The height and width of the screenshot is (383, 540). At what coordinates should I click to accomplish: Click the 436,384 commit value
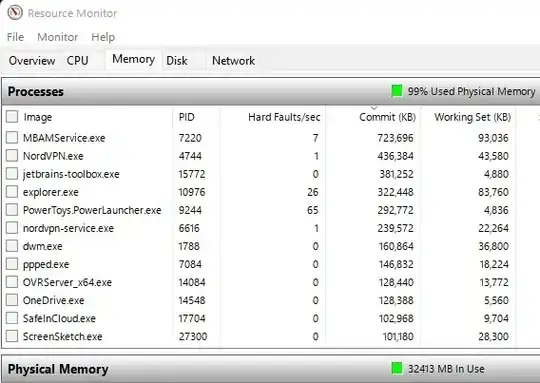point(395,156)
